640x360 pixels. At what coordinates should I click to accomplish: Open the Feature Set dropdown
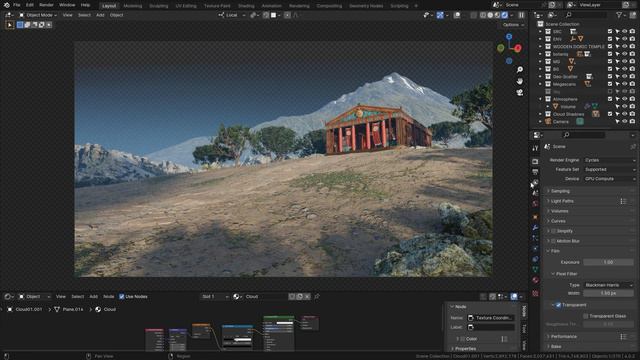[x=610, y=169]
